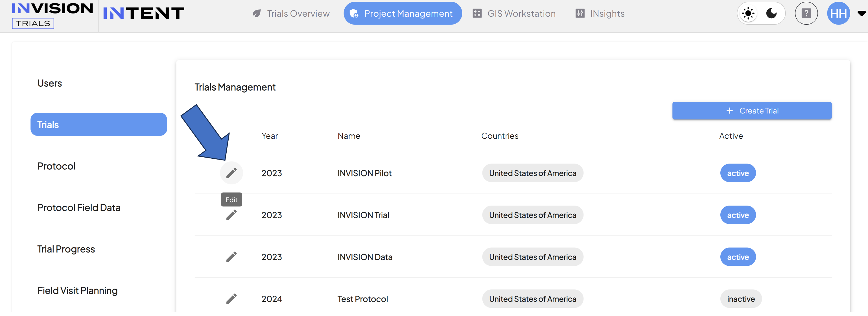Go to GIS Workstation tab
Viewport: 868px width, 316px height.
(x=514, y=14)
